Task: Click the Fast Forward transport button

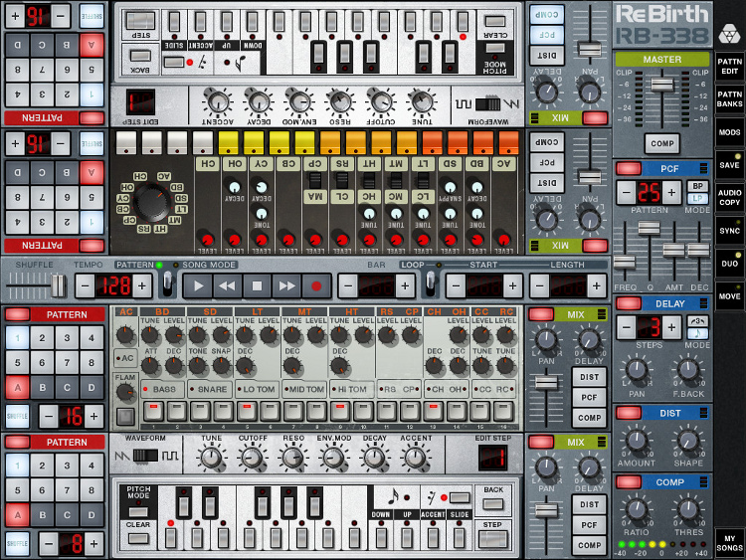Action: 286,285
